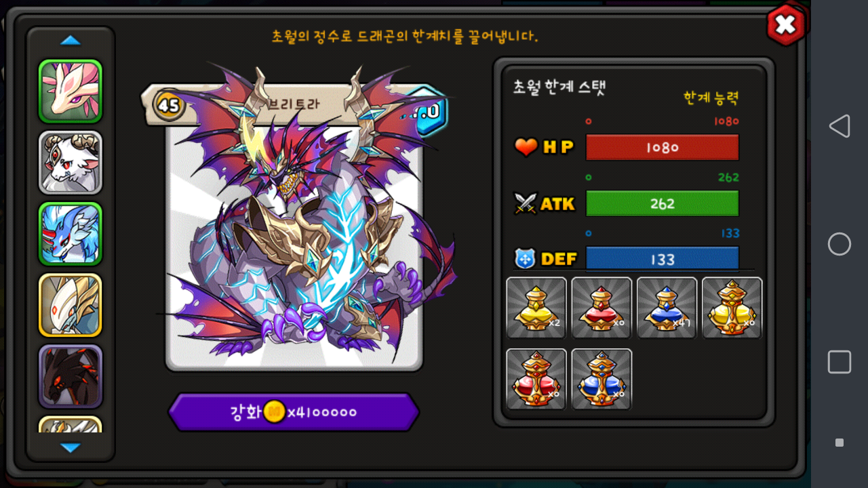Click the red HP limit bar
Viewport: 868px width, 488px height.
tap(663, 147)
